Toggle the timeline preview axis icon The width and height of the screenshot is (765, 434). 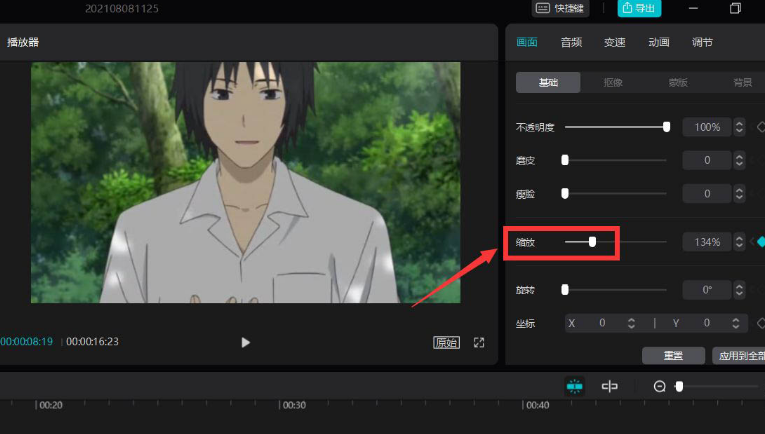pos(609,387)
